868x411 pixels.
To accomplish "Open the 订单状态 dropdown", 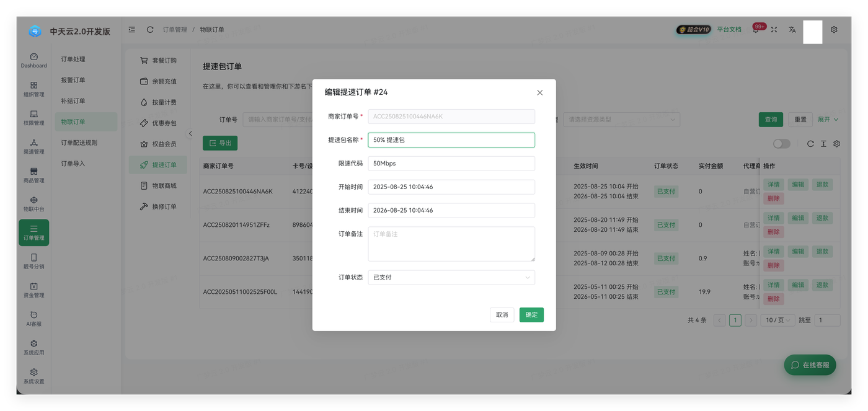I will (451, 278).
